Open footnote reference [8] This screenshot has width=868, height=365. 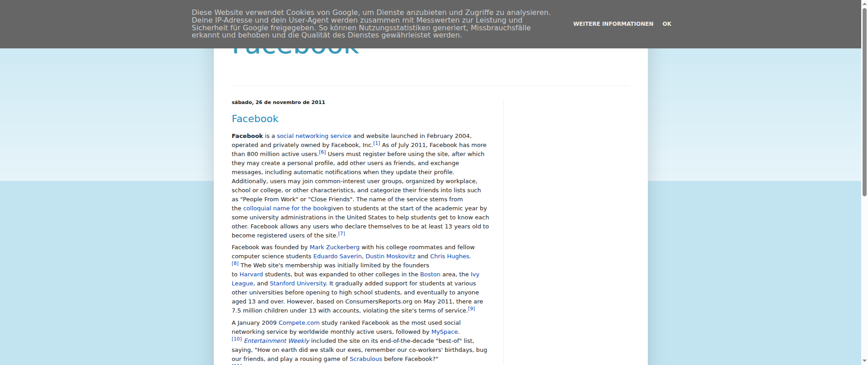pyautogui.click(x=235, y=263)
